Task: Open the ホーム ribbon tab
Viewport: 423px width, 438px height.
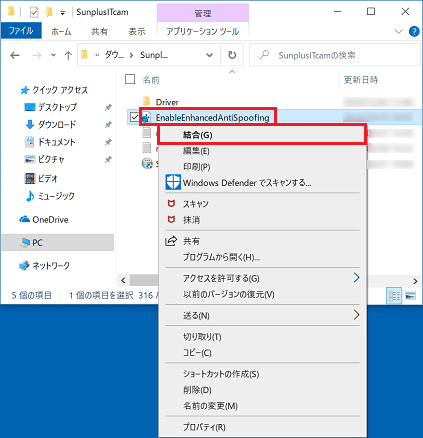Action: [61, 31]
